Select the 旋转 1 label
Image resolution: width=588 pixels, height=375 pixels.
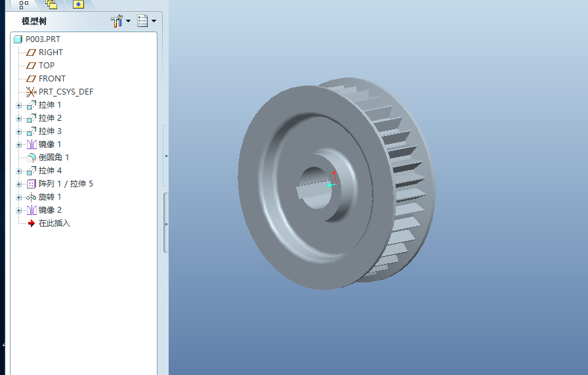[50, 197]
